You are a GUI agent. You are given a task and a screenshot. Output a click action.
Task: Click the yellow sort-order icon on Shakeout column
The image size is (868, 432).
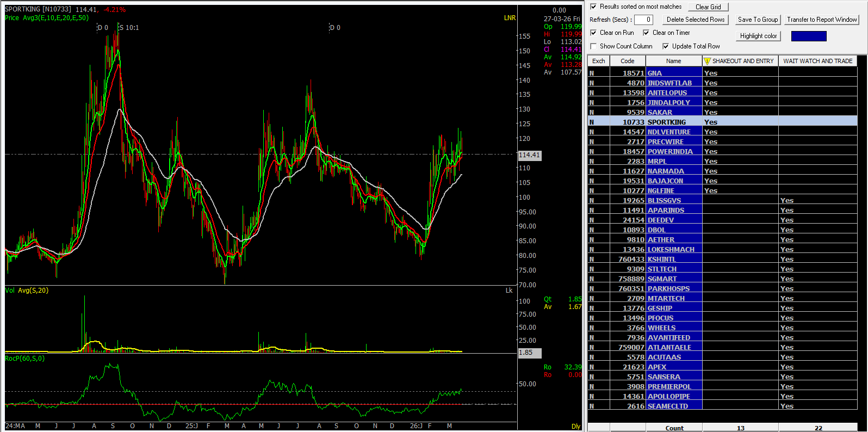(707, 61)
